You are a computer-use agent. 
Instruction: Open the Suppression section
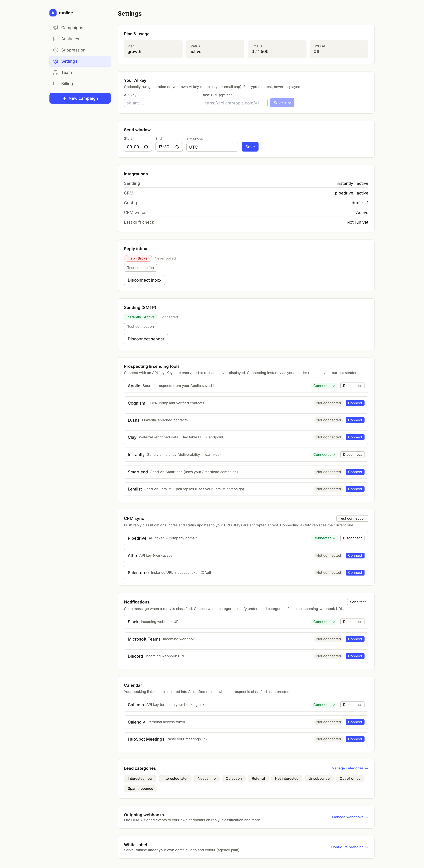click(80, 50)
